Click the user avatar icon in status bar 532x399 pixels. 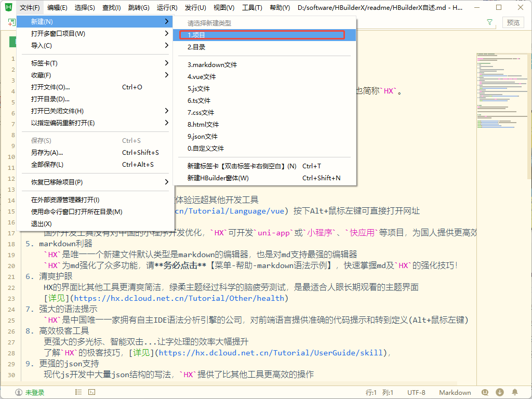click(19, 393)
